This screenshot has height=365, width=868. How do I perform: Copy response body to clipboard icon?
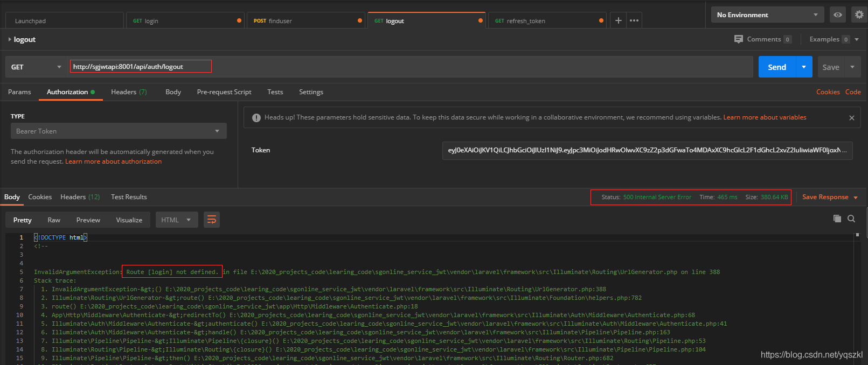point(837,219)
